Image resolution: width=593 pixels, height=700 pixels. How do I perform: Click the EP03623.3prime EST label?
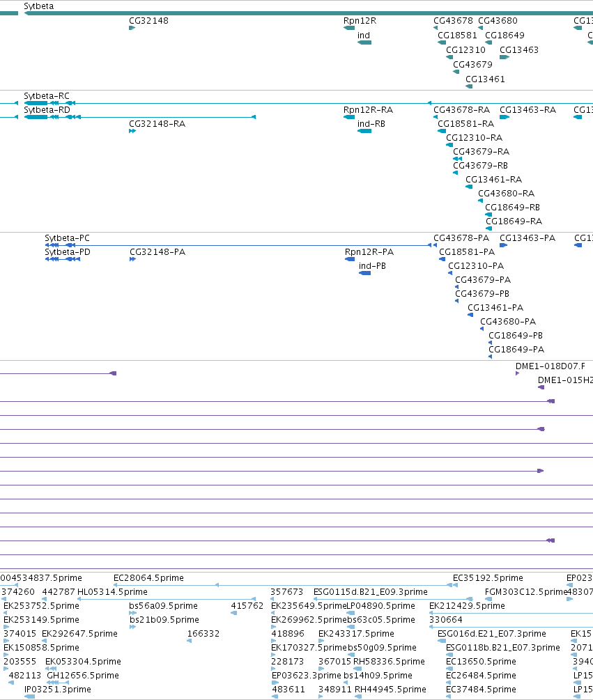click(307, 676)
